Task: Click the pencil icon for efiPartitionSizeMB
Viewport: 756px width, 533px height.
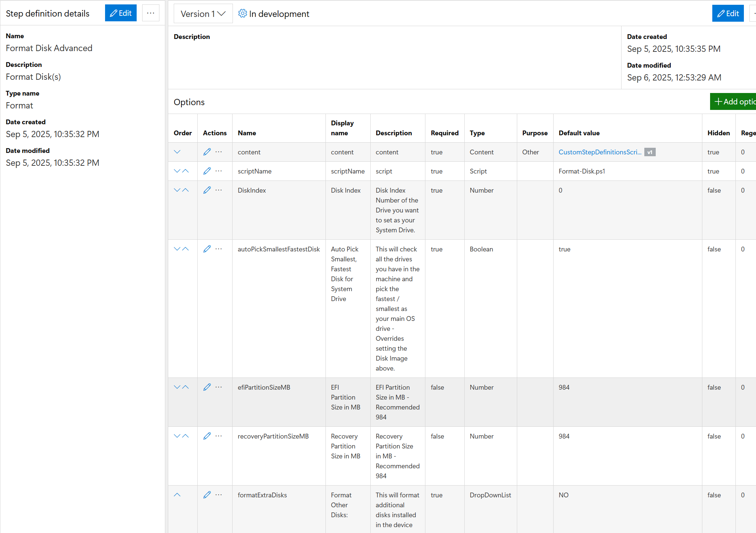Action: coord(207,387)
